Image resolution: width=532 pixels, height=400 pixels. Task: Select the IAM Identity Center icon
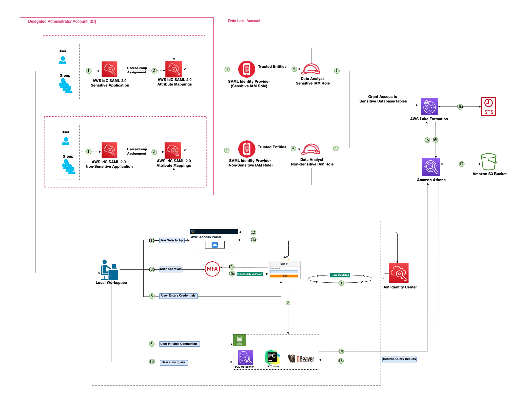(x=399, y=273)
